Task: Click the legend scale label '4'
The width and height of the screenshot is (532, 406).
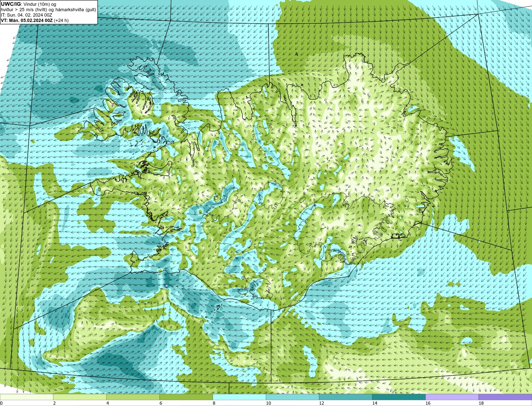Action: click(108, 403)
